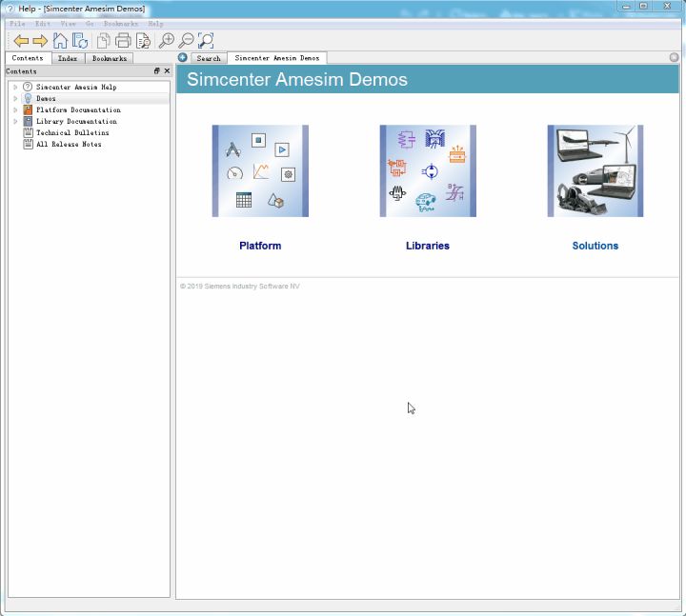
Task: Zoom in with the magnifier plus icon
Action: (x=166, y=41)
